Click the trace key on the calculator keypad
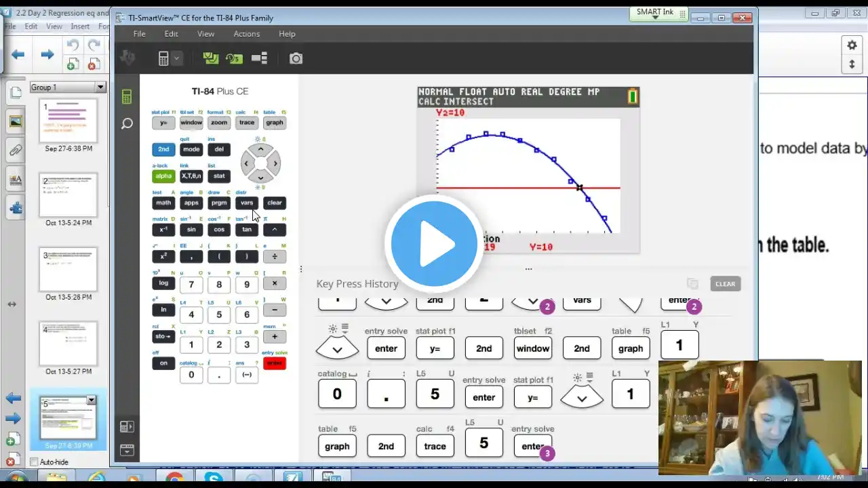The height and width of the screenshot is (488, 868). tap(247, 123)
